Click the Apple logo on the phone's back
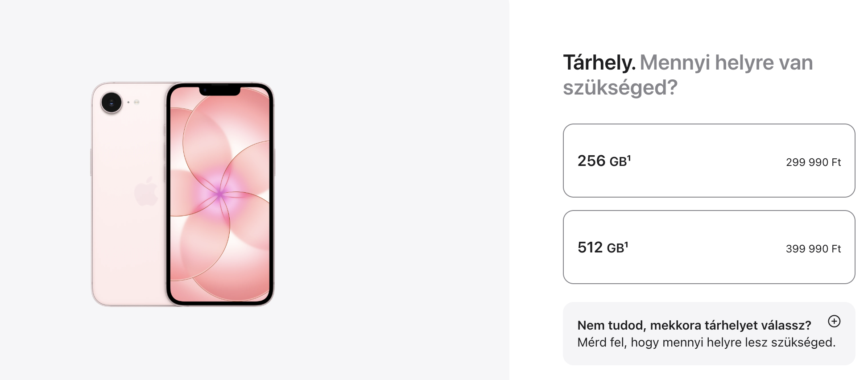 click(x=146, y=192)
